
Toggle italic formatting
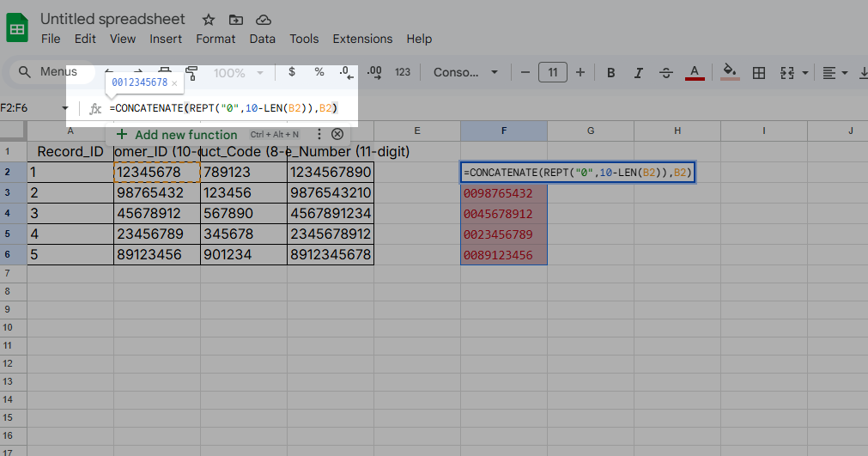tap(638, 73)
